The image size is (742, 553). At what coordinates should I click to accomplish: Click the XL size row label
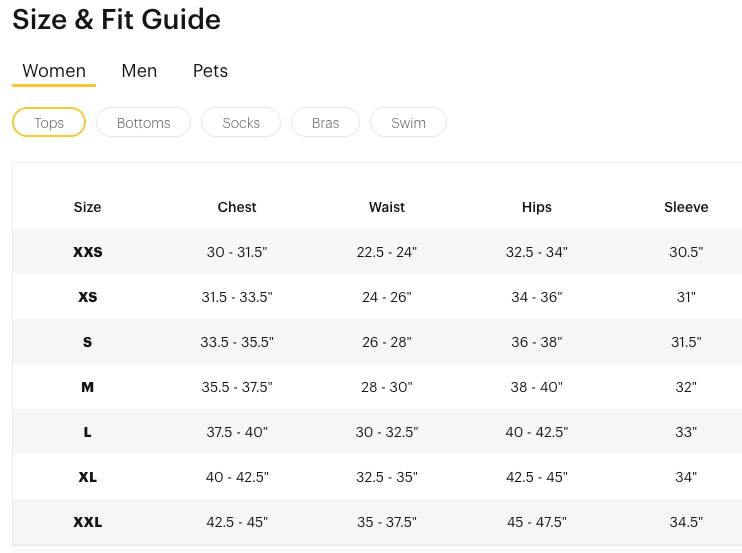tap(87, 477)
